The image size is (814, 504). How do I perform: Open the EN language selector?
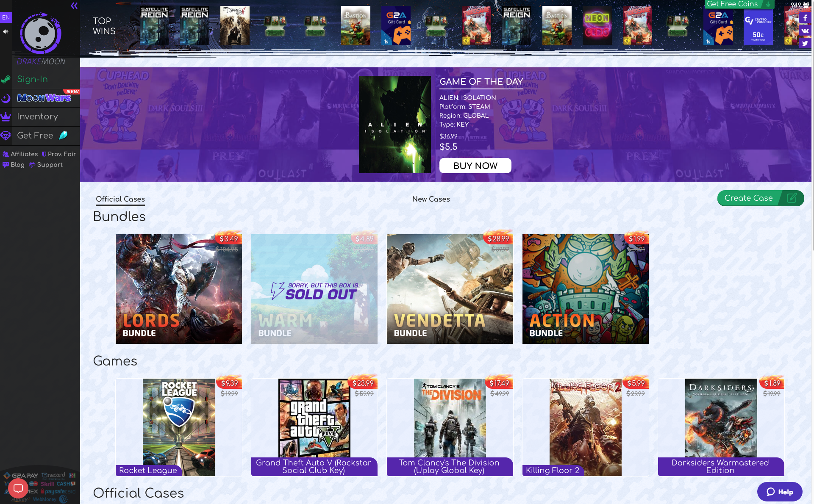tap(6, 17)
